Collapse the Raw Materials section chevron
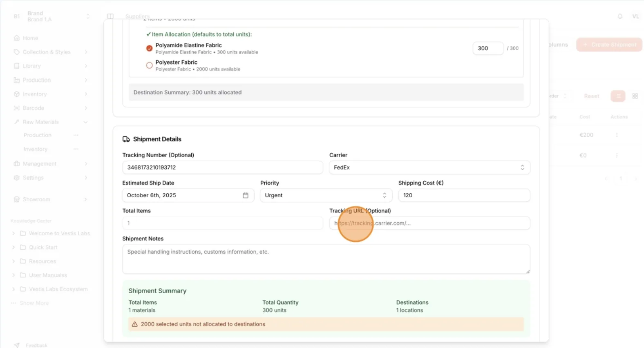 click(86, 122)
